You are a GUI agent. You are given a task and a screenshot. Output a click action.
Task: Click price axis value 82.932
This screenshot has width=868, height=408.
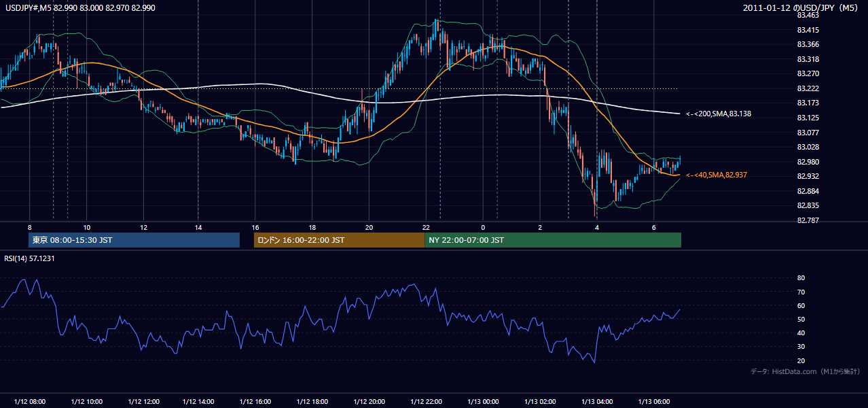click(808, 176)
